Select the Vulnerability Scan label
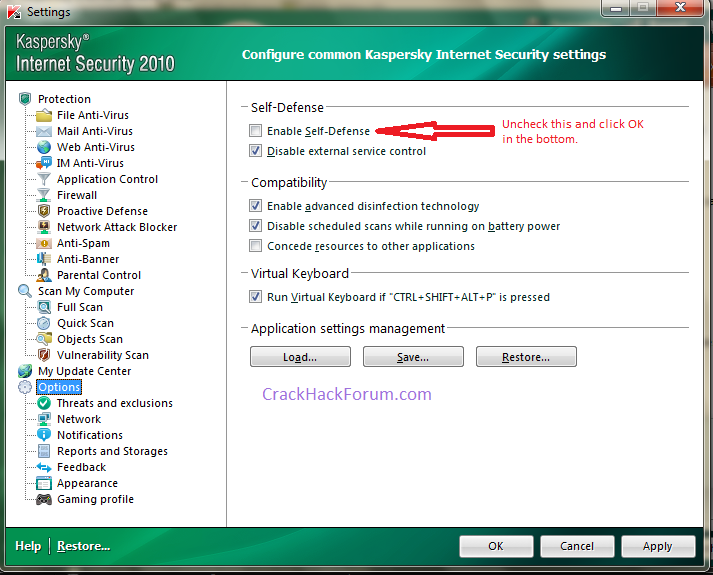Viewport: 713px width, 575px height. pyautogui.click(x=103, y=355)
